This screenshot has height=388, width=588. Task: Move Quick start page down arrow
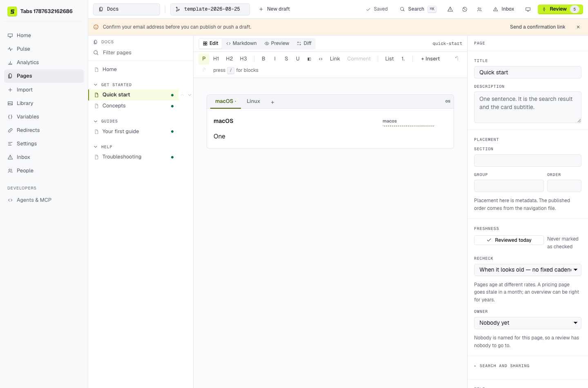coord(189,95)
